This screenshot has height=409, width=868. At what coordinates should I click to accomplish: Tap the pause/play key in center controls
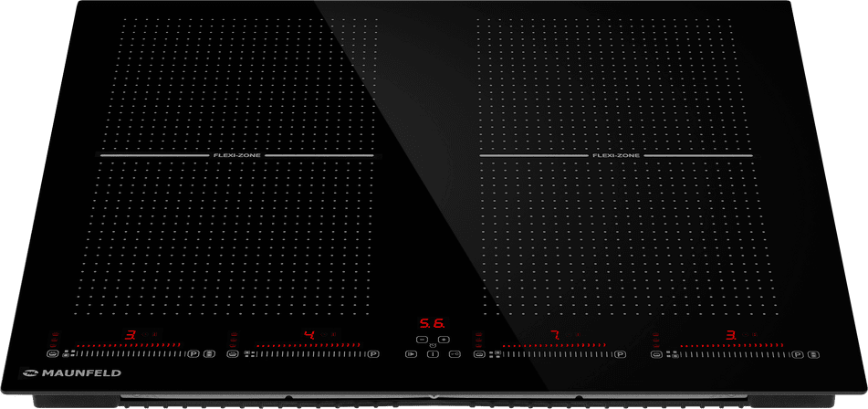[x=410, y=353]
